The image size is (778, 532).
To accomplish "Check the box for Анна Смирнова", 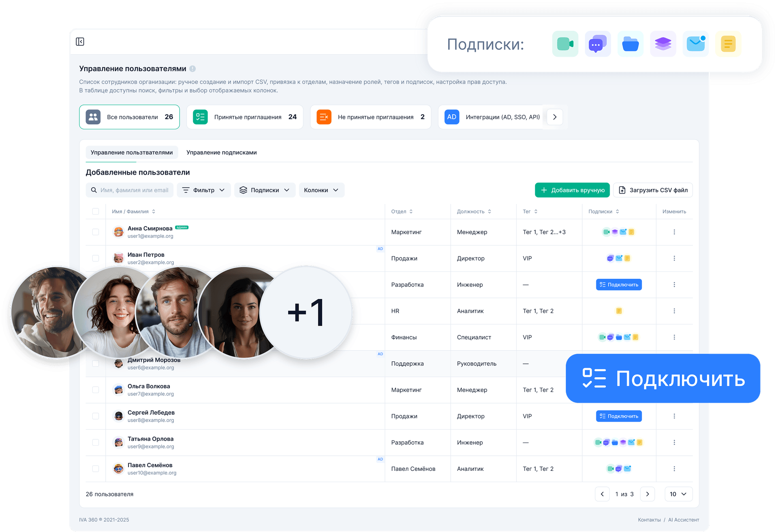I will tap(96, 232).
